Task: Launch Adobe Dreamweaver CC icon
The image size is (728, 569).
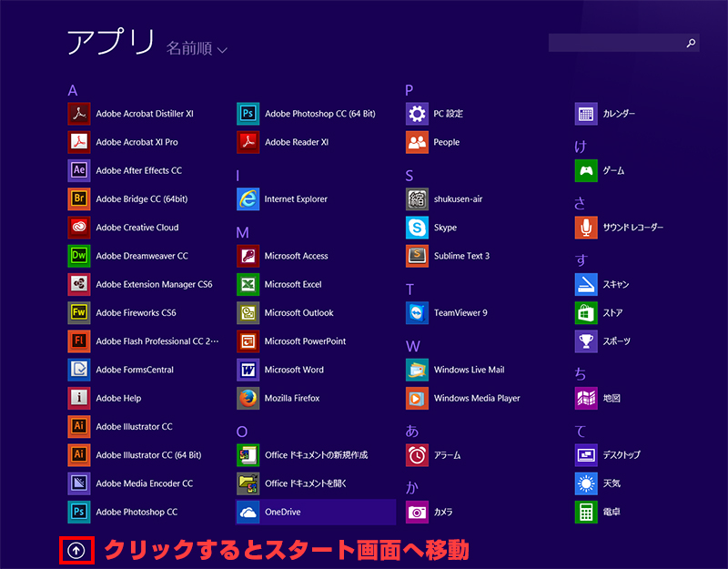Action: pyautogui.click(x=79, y=256)
